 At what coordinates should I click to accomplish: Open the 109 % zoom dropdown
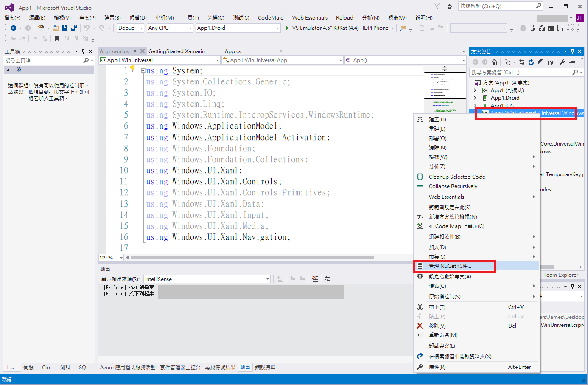111,258
